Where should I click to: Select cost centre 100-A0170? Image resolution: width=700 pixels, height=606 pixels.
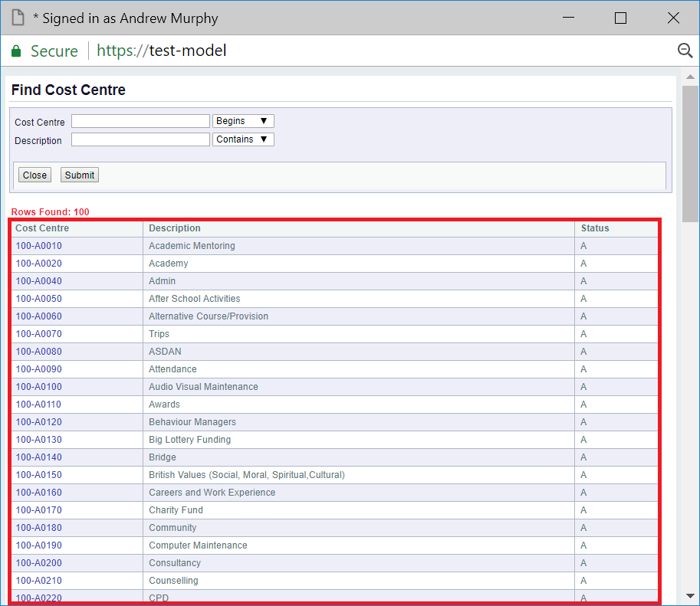click(39, 510)
